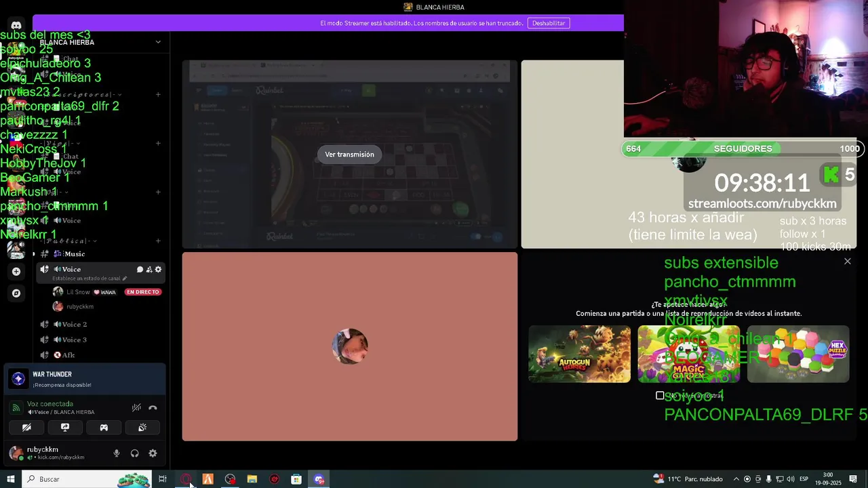Invite people to the Voice channel
The height and width of the screenshot is (488, 868).
pyautogui.click(x=149, y=270)
